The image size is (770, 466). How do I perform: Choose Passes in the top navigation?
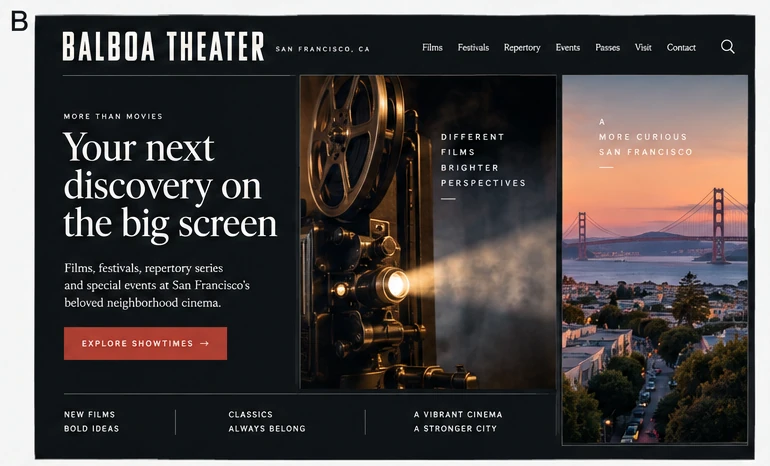tap(607, 48)
